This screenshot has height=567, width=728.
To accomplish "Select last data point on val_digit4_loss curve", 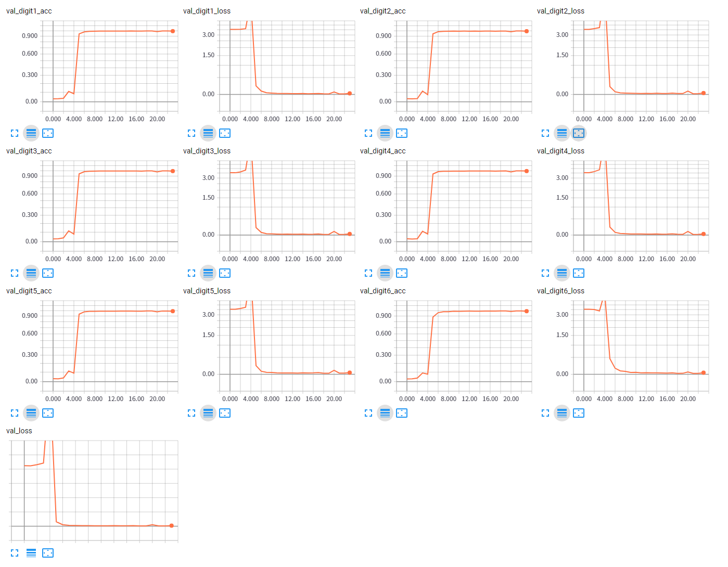I will [704, 234].
